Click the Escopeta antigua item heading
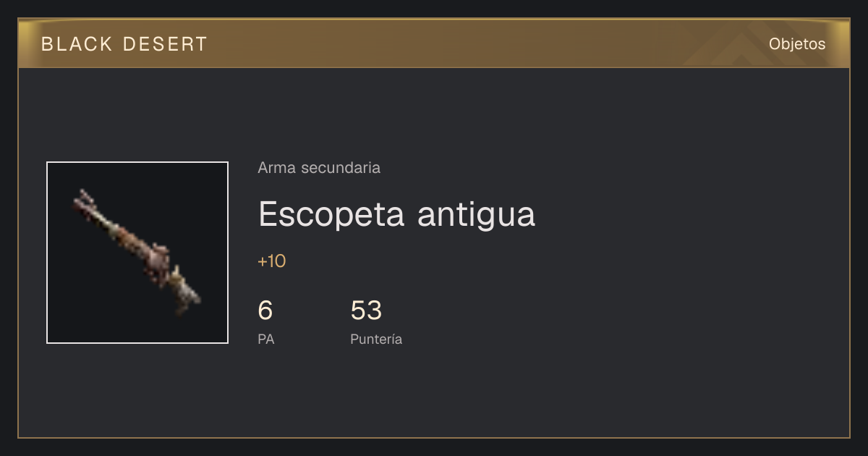Viewport: 868px width, 456px height. click(396, 214)
